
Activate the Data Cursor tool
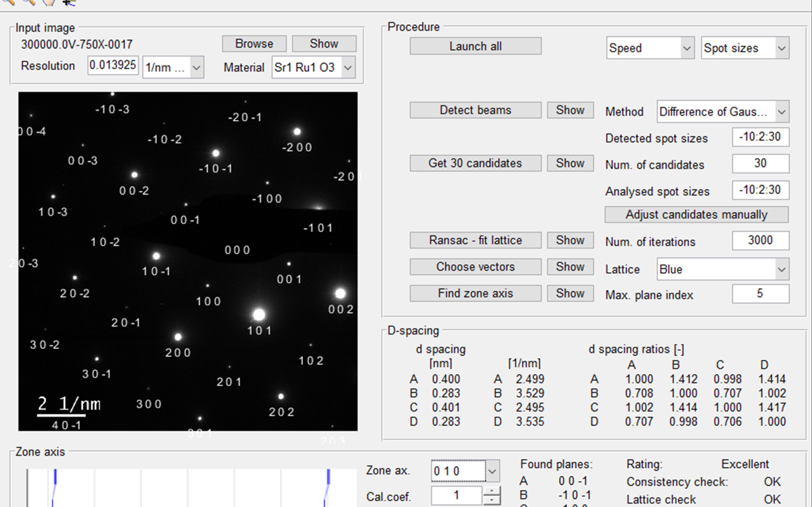coord(69,2)
